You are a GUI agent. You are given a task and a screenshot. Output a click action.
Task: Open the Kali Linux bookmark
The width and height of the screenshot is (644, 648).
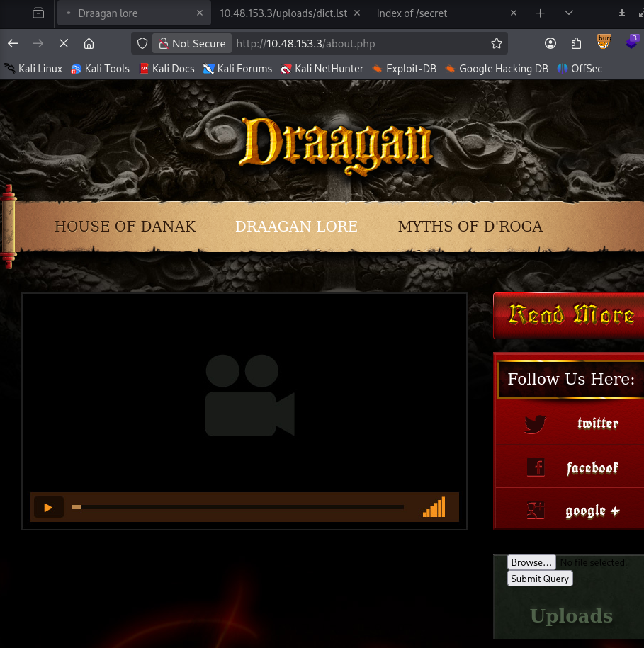click(x=33, y=69)
